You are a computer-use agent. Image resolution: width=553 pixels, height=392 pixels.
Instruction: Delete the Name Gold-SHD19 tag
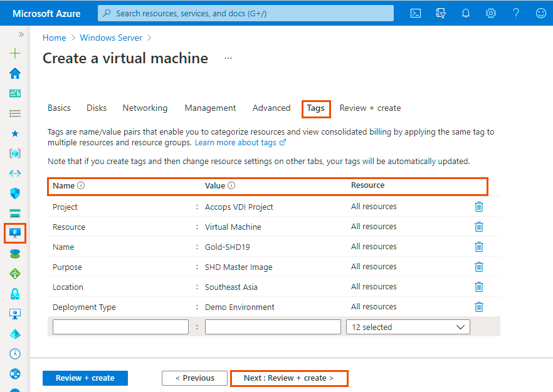[478, 247]
